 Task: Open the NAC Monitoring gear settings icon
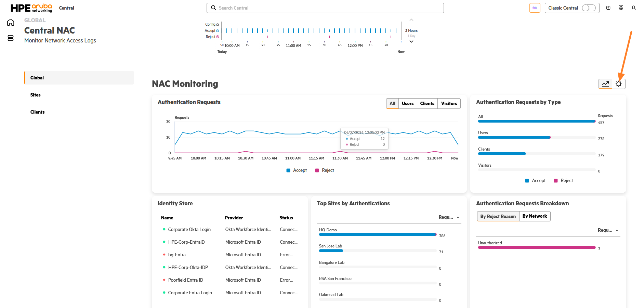(619, 84)
